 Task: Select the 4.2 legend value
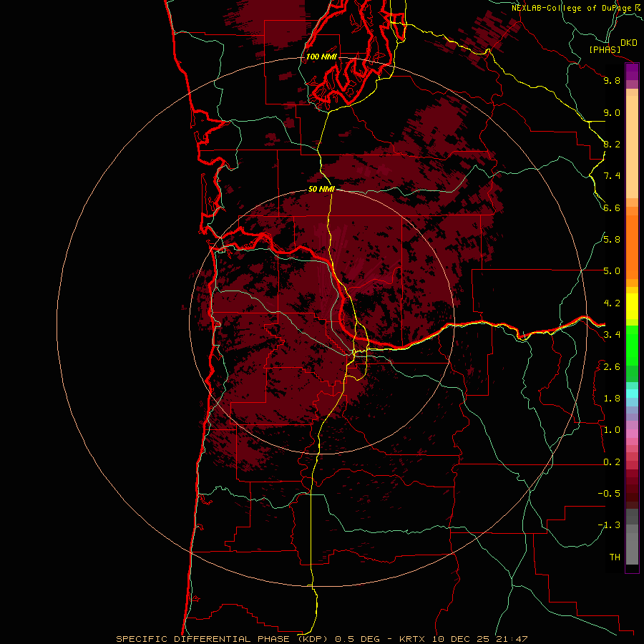[x=612, y=303]
